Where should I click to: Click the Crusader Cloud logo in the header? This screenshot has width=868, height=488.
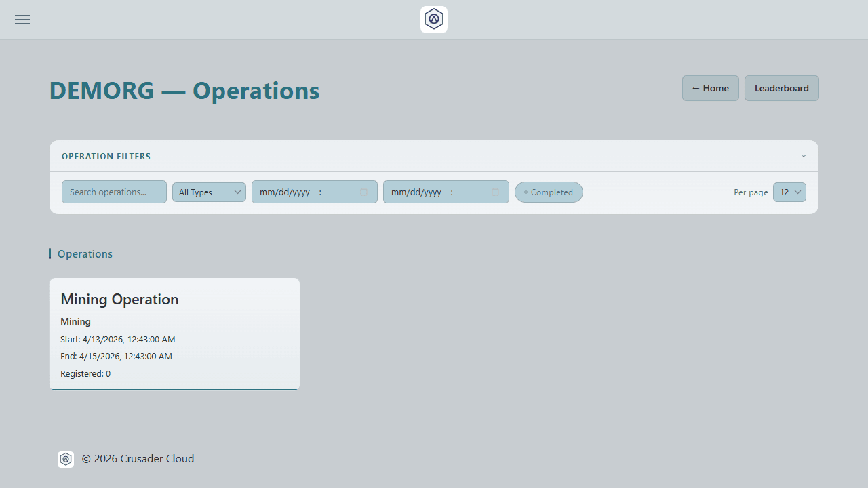433,19
